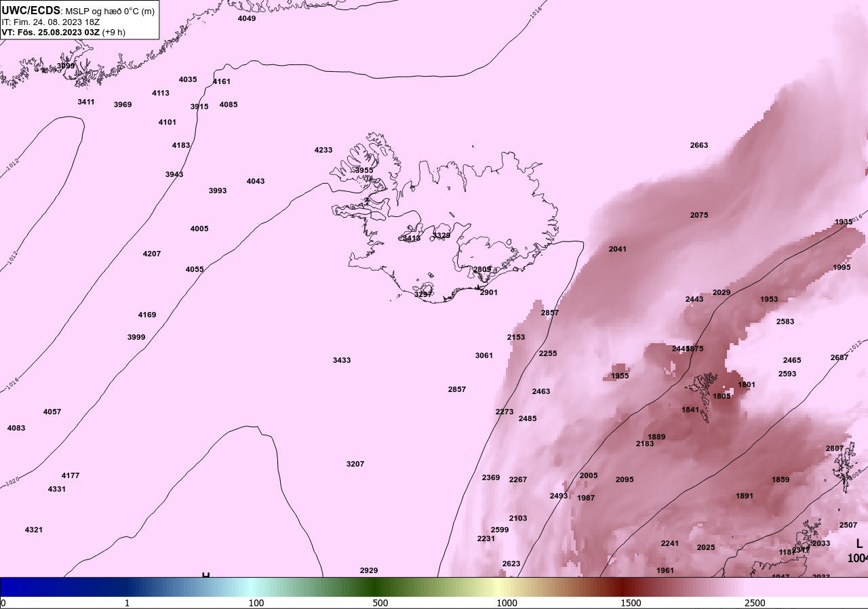Click the value 3297 on the southwest coast
This screenshot has height=609, width=868.
423,294
